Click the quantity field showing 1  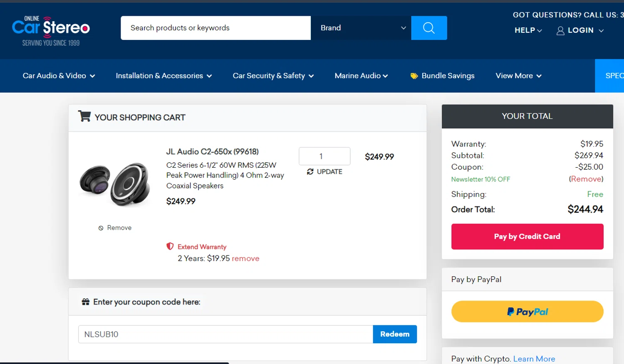(x=324, y=156)
